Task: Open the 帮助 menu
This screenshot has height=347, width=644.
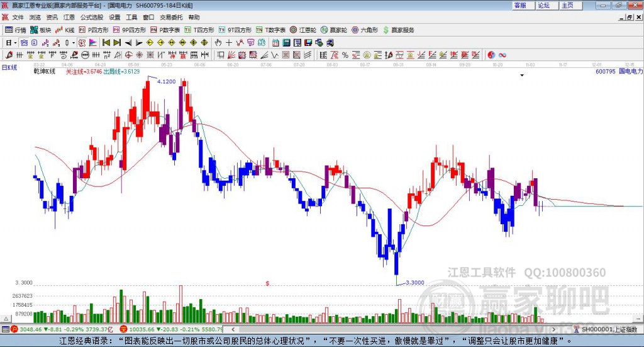Action: pyautogui.click(x=194, y=17)
